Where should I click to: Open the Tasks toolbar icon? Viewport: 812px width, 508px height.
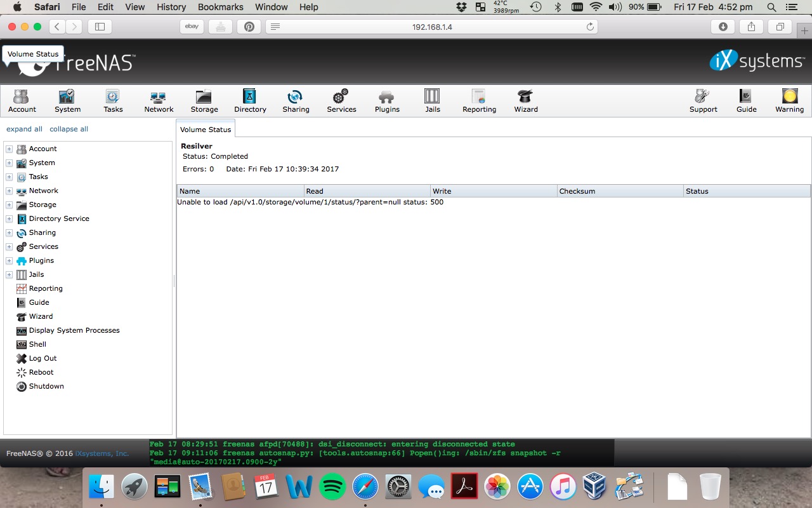coord(113,101)
